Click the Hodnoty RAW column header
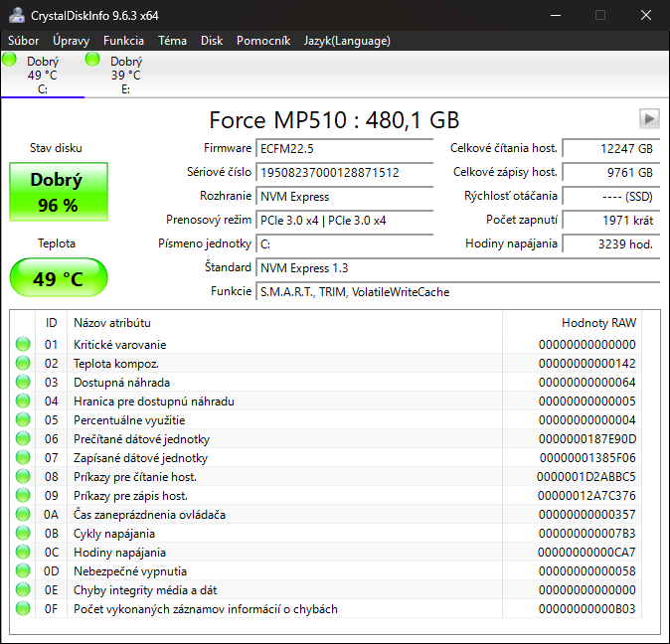The height and width of the screenshot is (644, 670). click(573, 323)
